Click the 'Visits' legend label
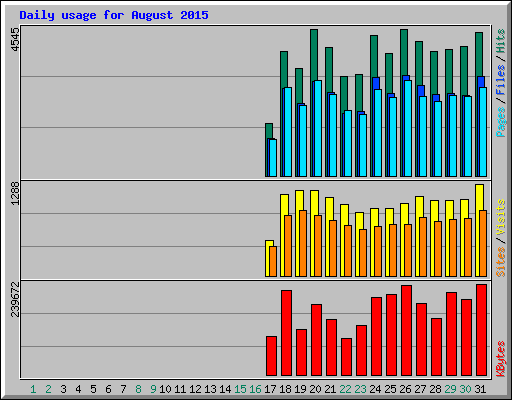Screen dimensions: 512x400 (501, 217)
